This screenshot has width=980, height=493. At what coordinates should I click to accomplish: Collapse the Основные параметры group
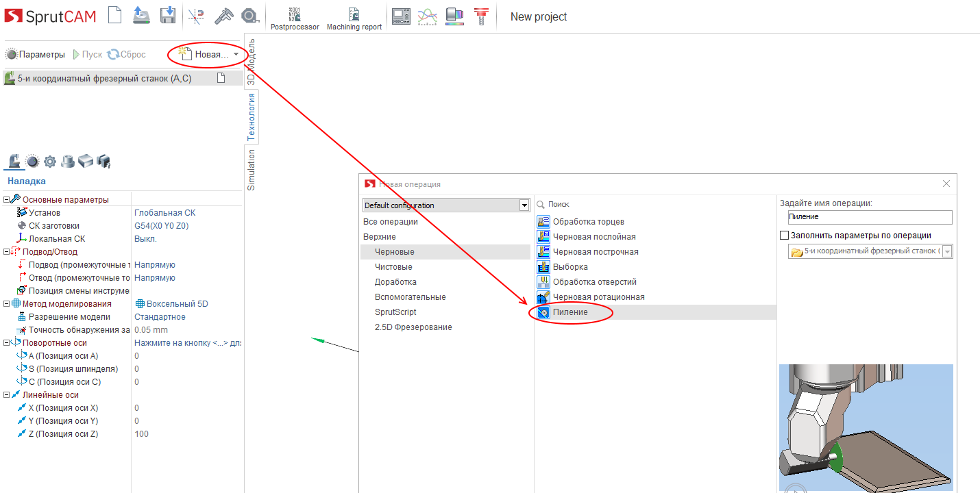(6, 200)
